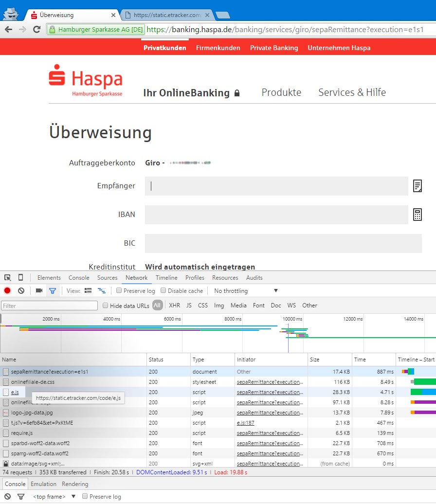Filter requests by Img
The width and height of the screenshot is (436, 504).
click(x=219, y=306)
